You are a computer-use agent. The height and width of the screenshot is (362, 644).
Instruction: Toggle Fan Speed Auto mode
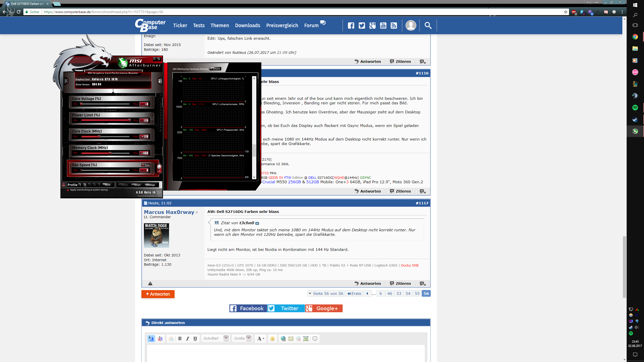click(x=146, y=165)
